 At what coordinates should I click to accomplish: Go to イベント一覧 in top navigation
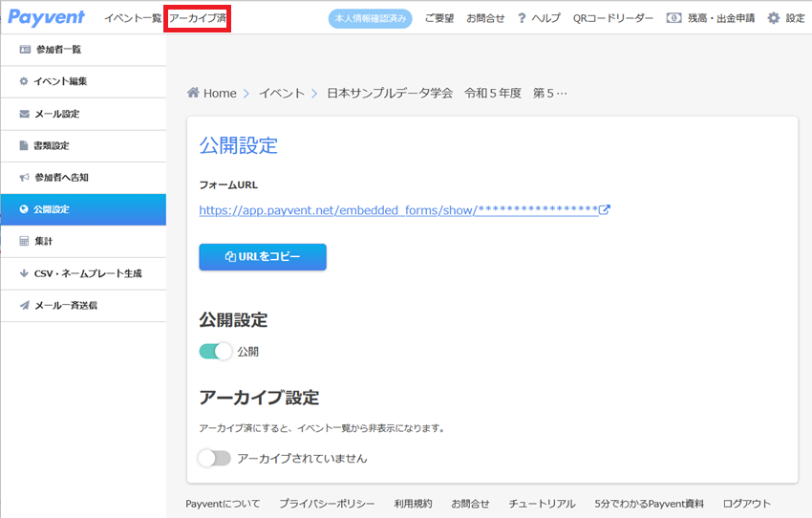click(133, 18)
